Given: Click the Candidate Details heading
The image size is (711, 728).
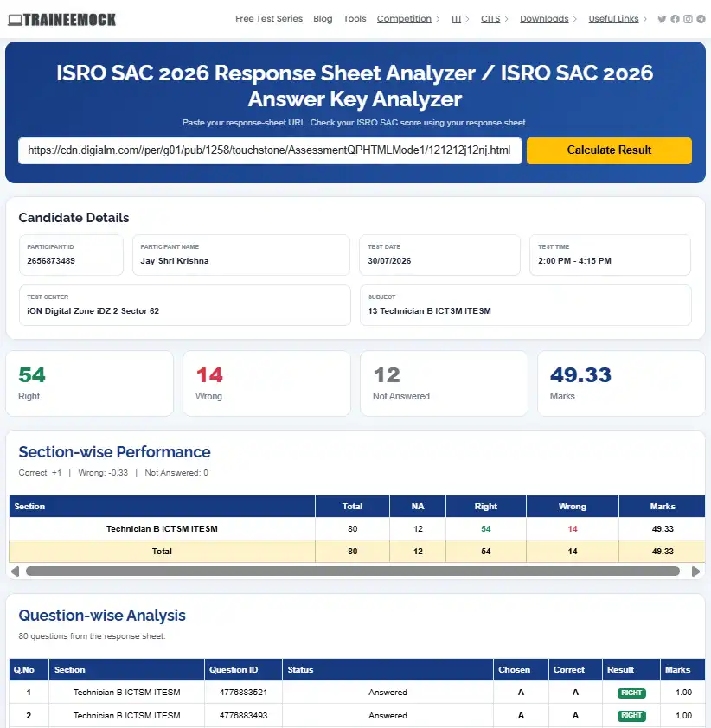Looking at the screenshot, I should coord(74,218).
